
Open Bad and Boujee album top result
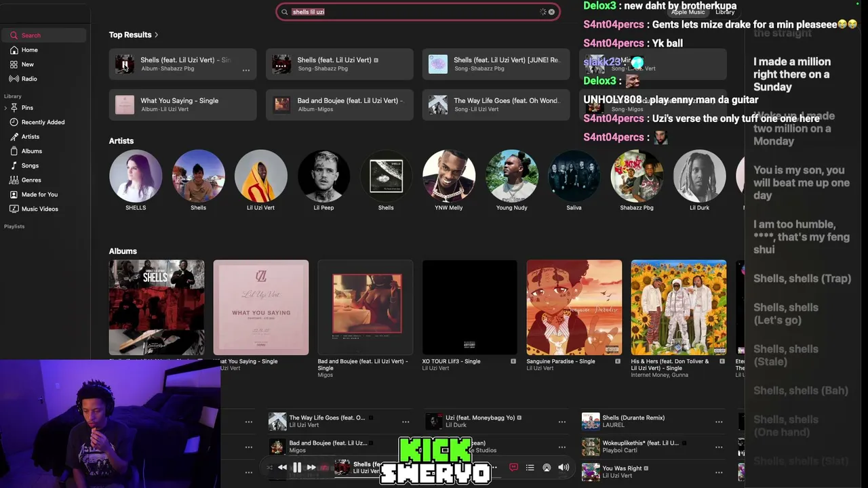[340, 104]
